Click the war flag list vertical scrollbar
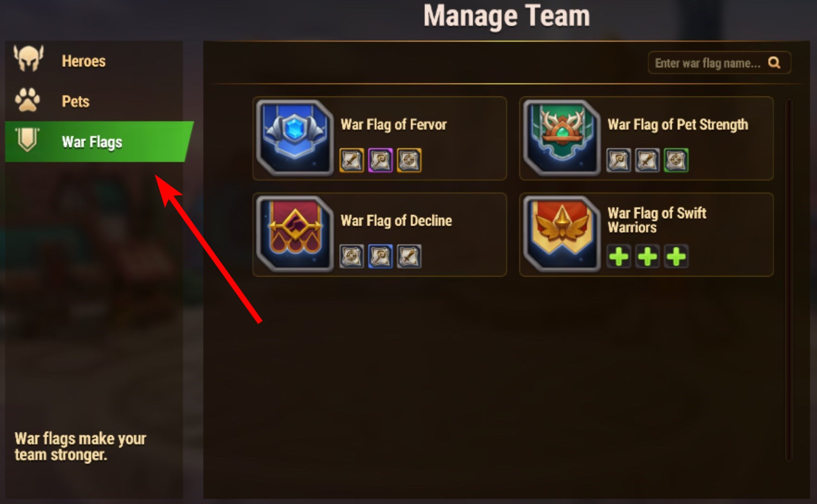Screen dimensions: 817x504 point(788,280)
